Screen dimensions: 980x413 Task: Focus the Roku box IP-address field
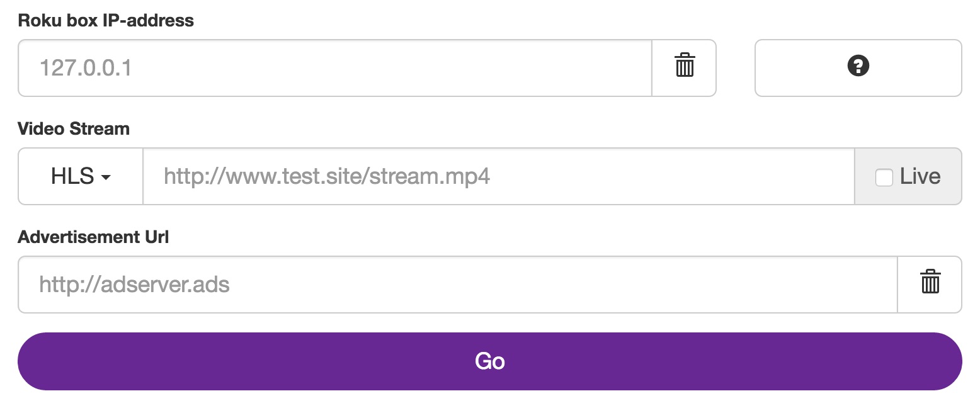tap(335, 68)
